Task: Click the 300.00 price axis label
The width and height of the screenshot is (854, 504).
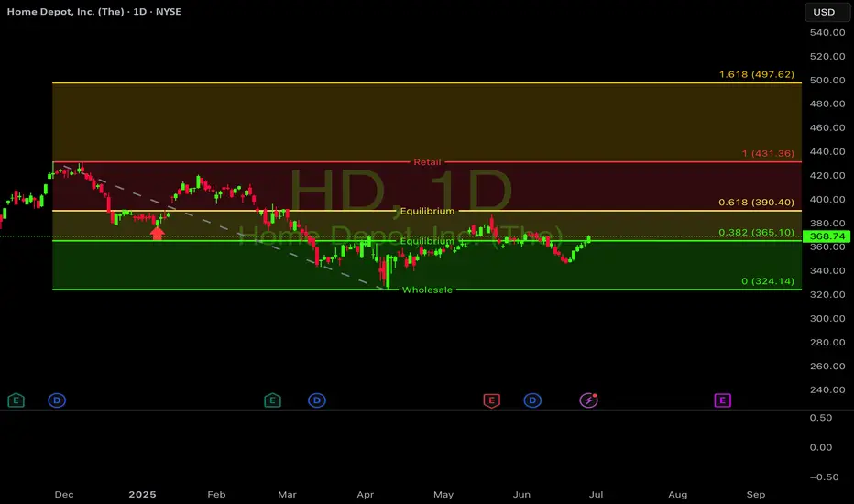Action: (x=827, y=318)
